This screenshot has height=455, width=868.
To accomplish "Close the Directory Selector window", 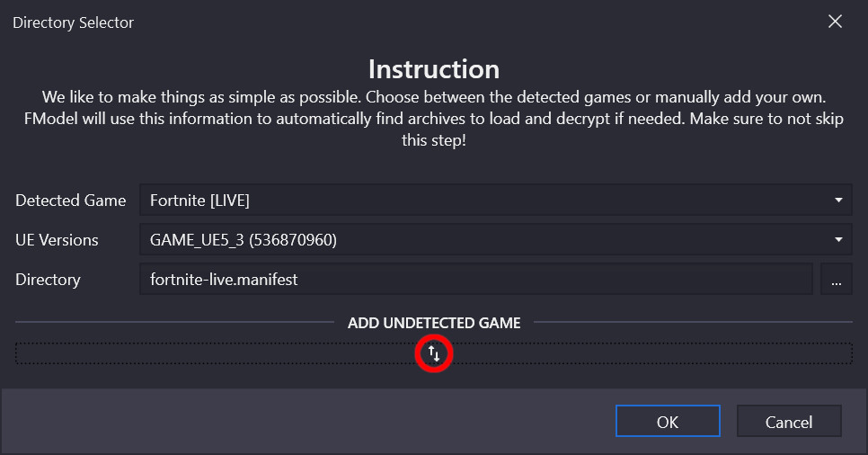I will click(835, 22).
